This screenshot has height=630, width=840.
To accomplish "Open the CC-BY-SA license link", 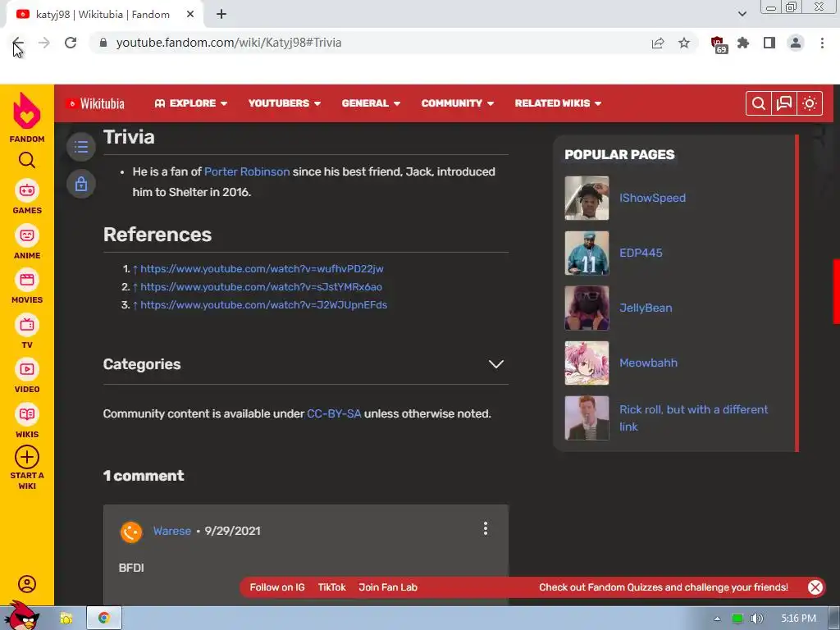I will [x=334, y=414].
